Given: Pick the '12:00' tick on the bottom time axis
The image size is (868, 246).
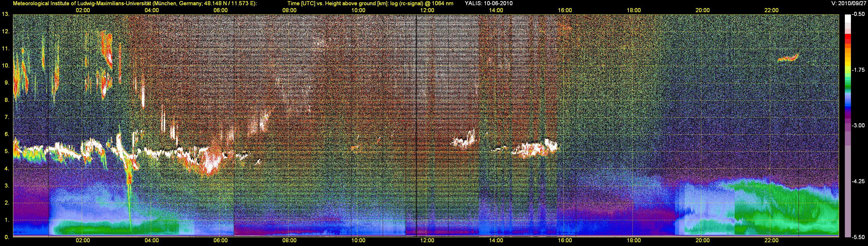Looking at the screenshot, I should click(427, 241).
